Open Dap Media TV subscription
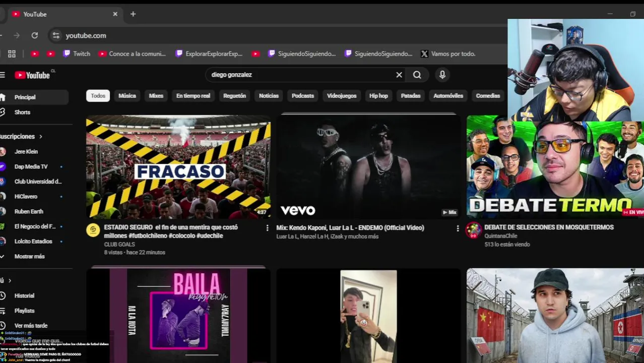 pyautogui.click(x=31, y=166)
